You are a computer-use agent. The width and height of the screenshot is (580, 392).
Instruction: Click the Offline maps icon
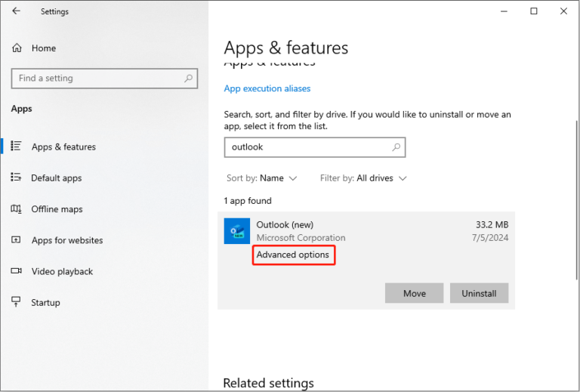(16, 208)
